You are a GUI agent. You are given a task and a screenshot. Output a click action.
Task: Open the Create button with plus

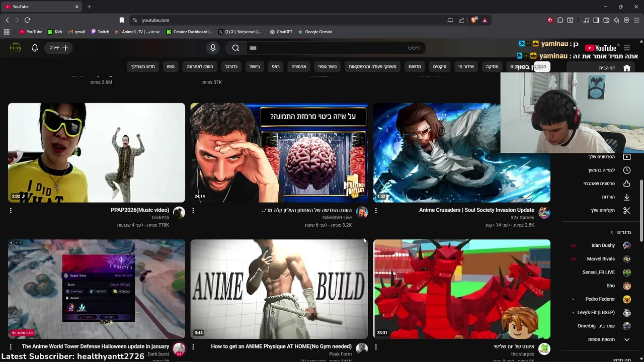pyautogui.click(x=59, y=48)
